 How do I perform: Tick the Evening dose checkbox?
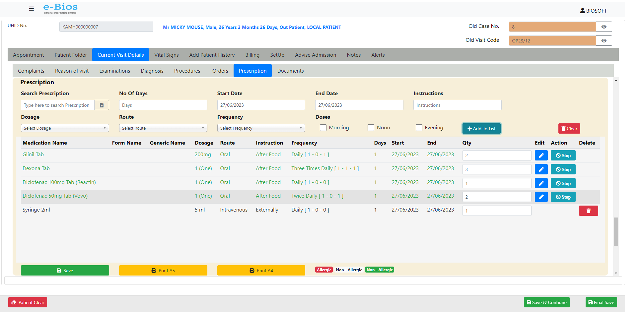tap(419, 128)
